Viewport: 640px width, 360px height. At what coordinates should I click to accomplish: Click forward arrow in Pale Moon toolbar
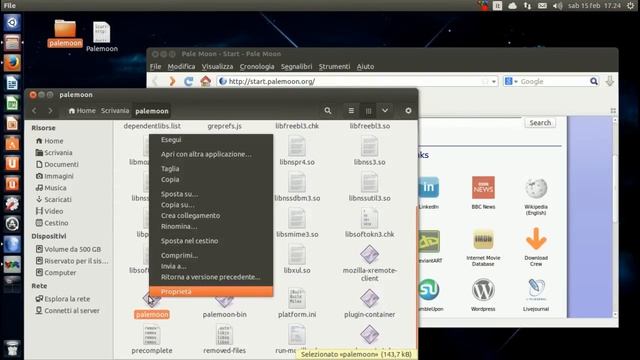[172, 81]
